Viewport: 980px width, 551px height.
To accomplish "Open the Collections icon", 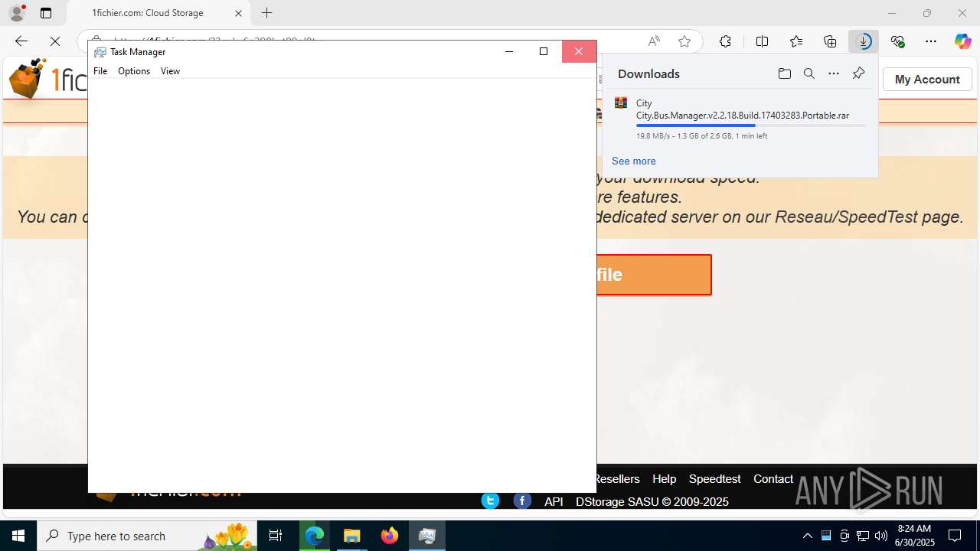I will (x=830, y=41).
